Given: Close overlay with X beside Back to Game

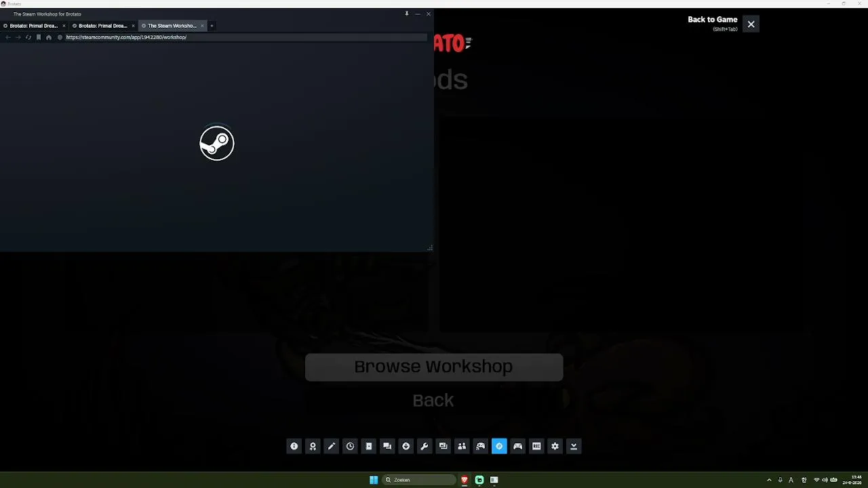Looking at the screenshot, I should (x=751, y=24).
